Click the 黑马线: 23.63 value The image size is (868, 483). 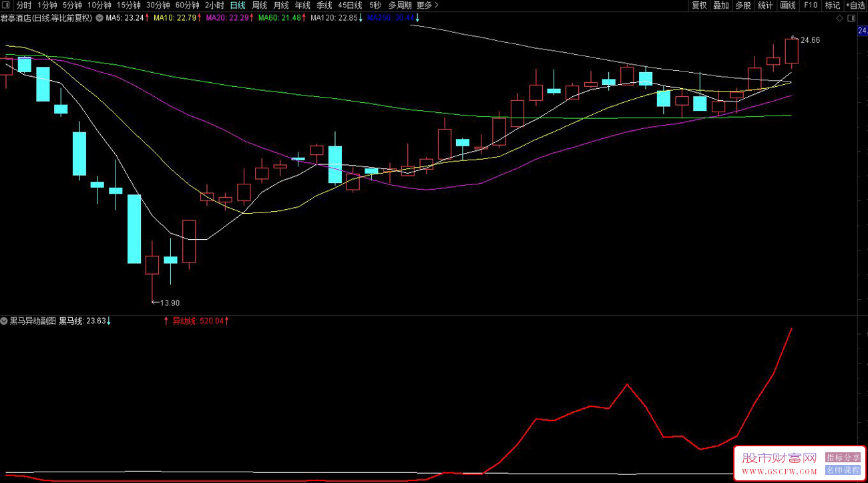[83, 321]
